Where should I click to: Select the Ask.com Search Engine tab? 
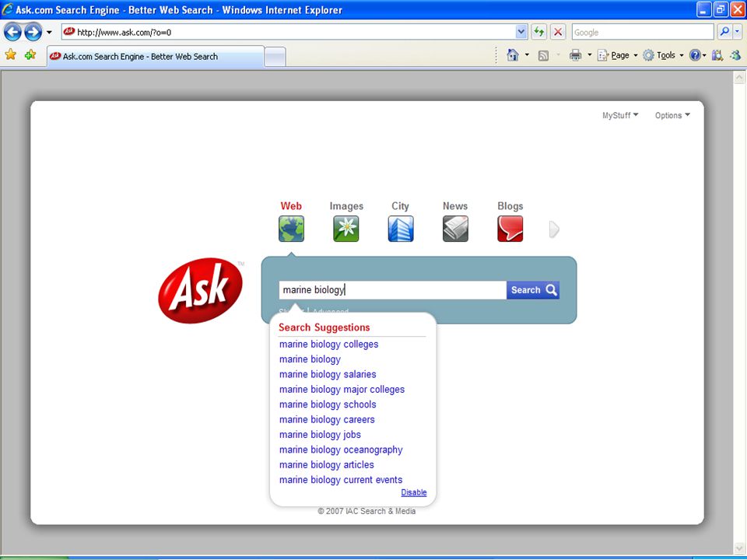pyautogui.click(x=156, y=57)
